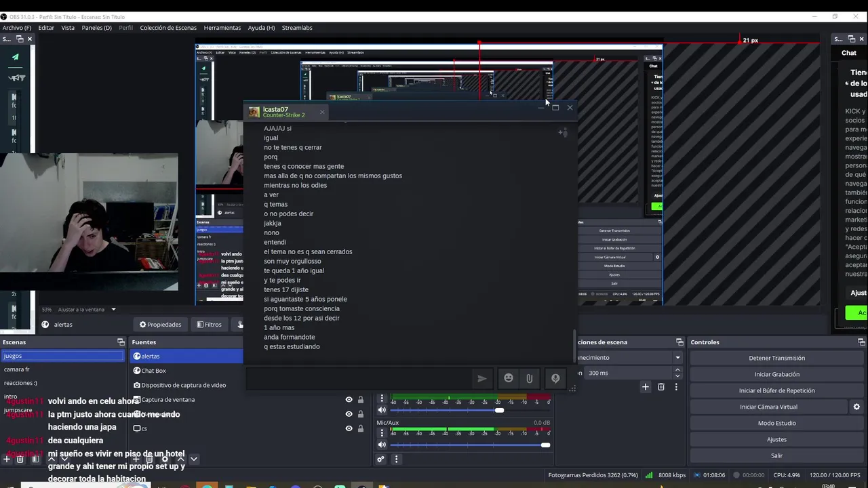Click the voice microphone icon in Steam chat
This screenshot has height=488, width=868.
(x=555, y=378)
